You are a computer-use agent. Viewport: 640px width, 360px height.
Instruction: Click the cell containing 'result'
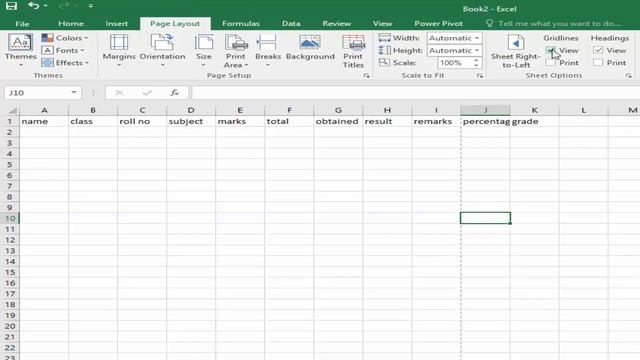pyautogui.click(x=387, y=122)
